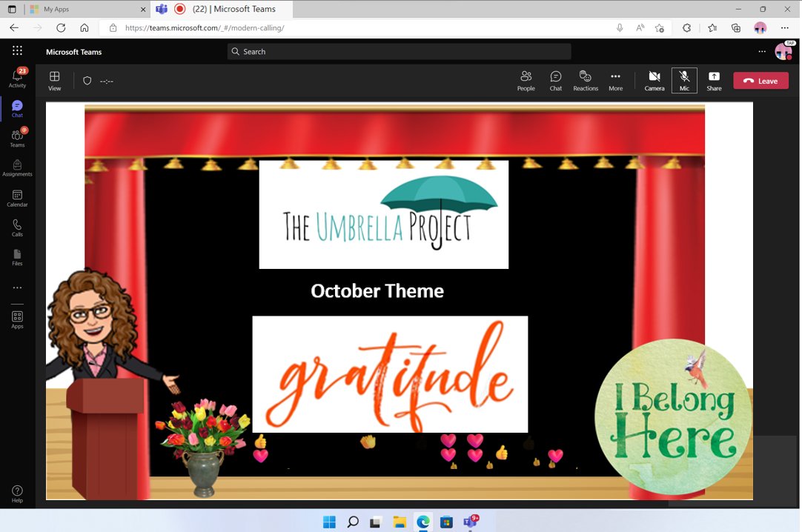Open Windows taskbar Search
802x532 pixels.
353,522
